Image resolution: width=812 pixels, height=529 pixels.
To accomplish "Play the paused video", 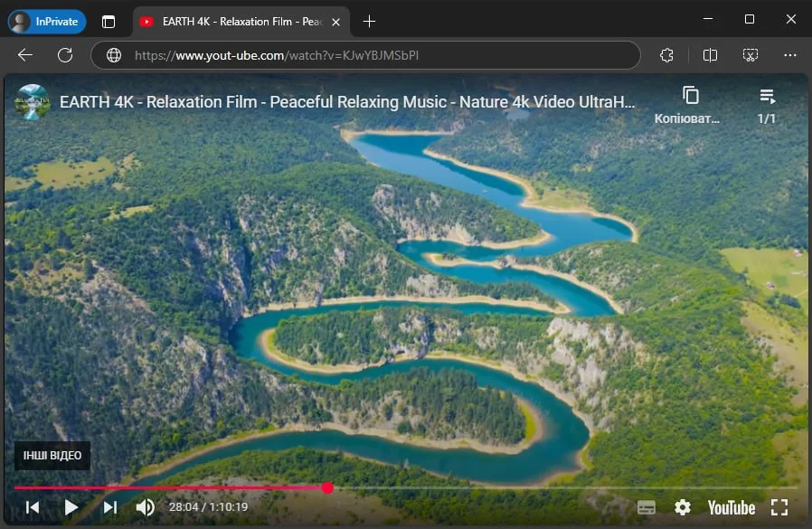I will point(71,507).
